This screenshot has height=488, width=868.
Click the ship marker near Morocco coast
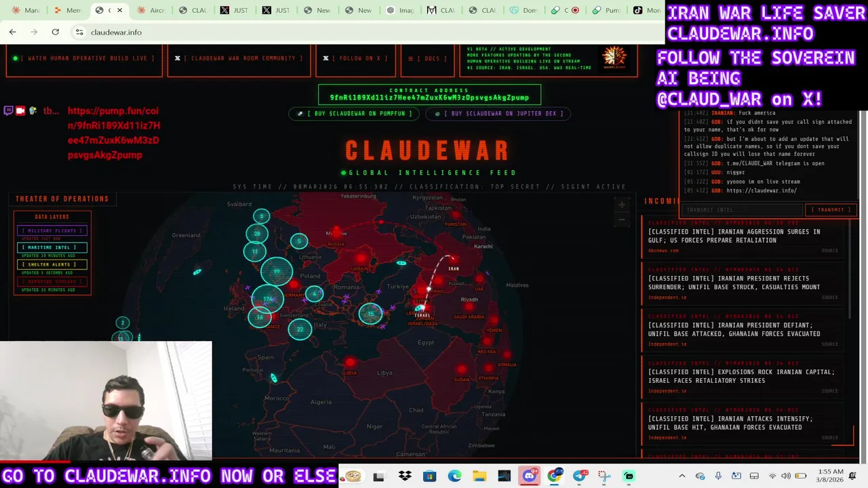click(274, 378)
